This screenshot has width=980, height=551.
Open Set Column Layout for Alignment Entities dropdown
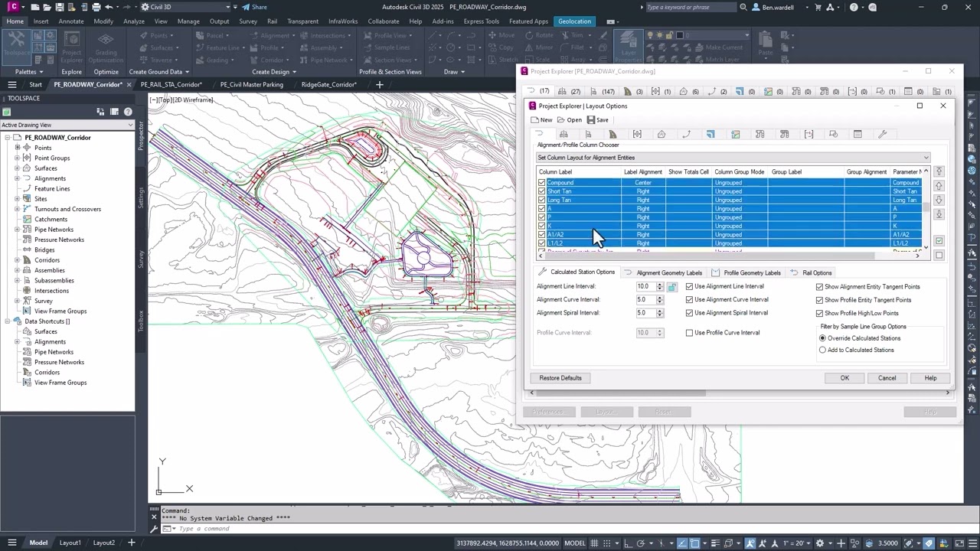tap(733, 158)
